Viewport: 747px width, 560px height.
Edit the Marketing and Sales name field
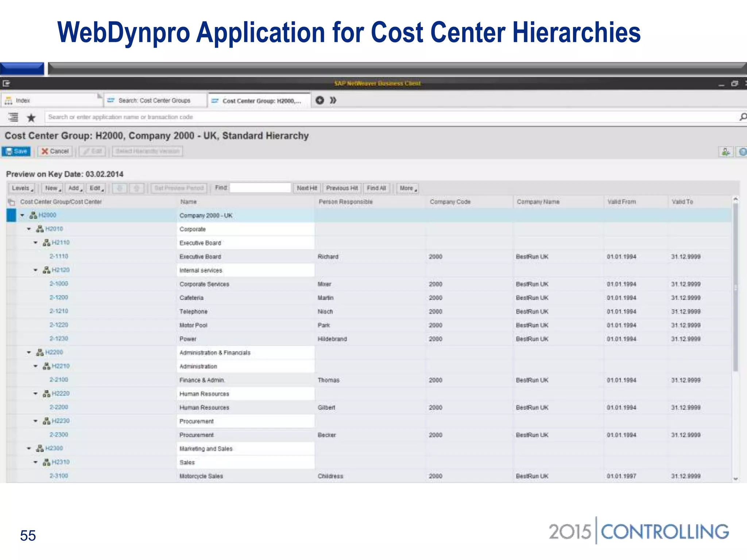pyautogui.click(x=246, y=449)
